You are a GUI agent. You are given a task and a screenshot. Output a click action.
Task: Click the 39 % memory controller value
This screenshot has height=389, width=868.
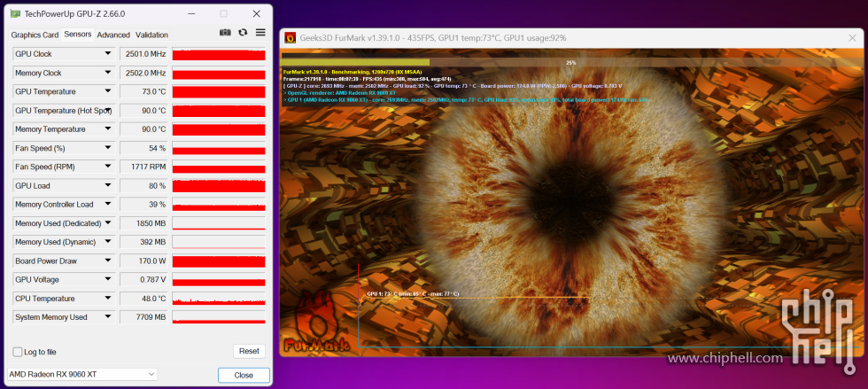[143, 205]
